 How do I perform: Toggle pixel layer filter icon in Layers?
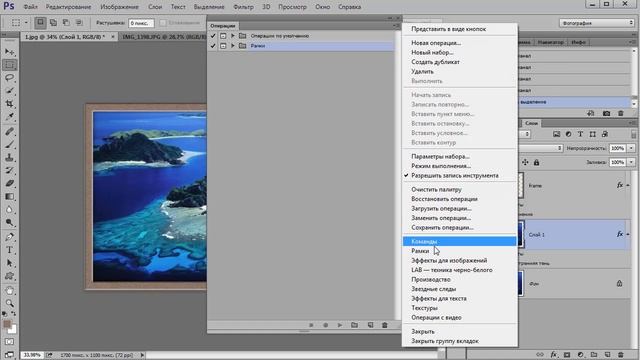point(556,134)
